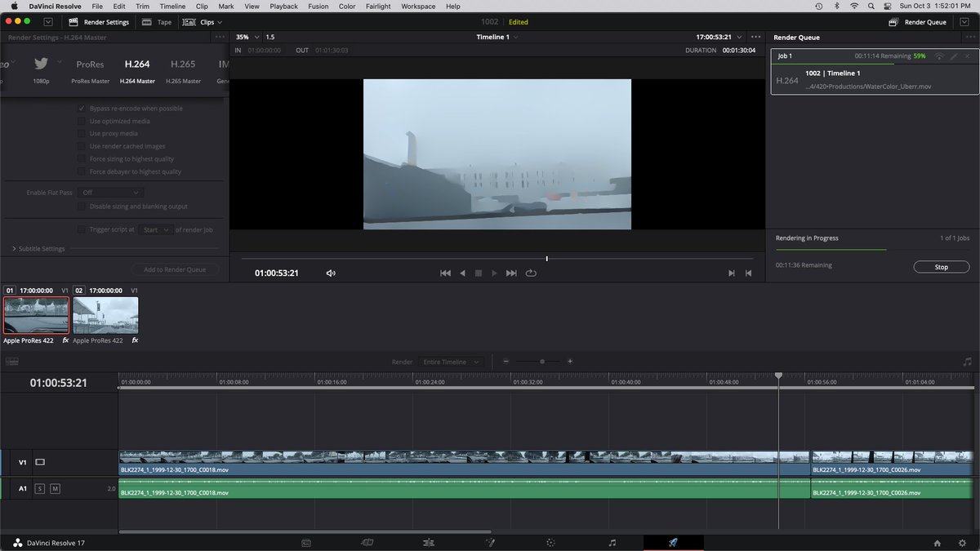Open Clips view dropdown
The width and height of the screenshot is (980, 551).
pos(203,22)
